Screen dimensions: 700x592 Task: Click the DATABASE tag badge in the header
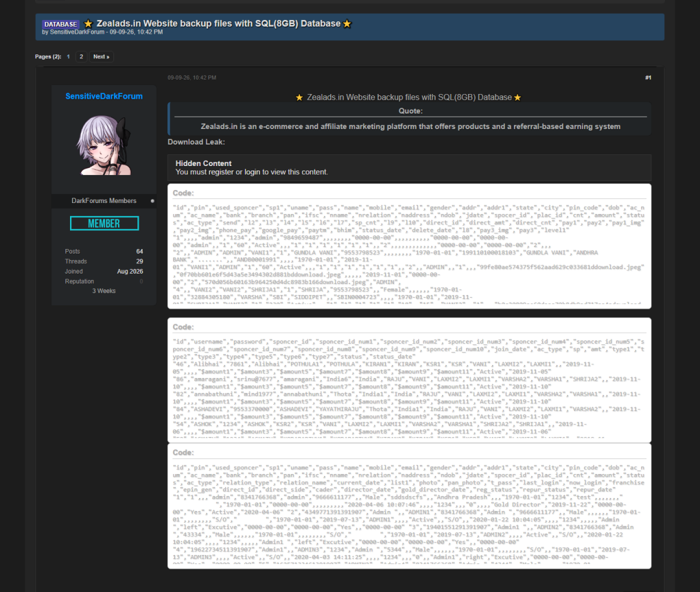61,24
